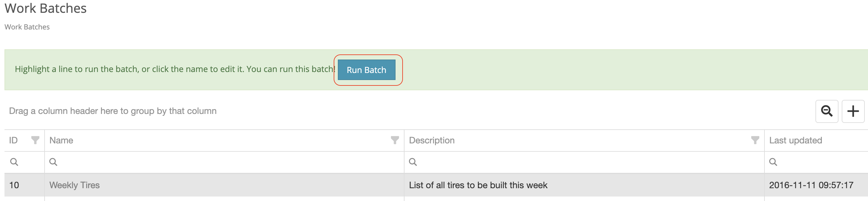
Task: Sort by the Name column header
Action: (61, 141)
